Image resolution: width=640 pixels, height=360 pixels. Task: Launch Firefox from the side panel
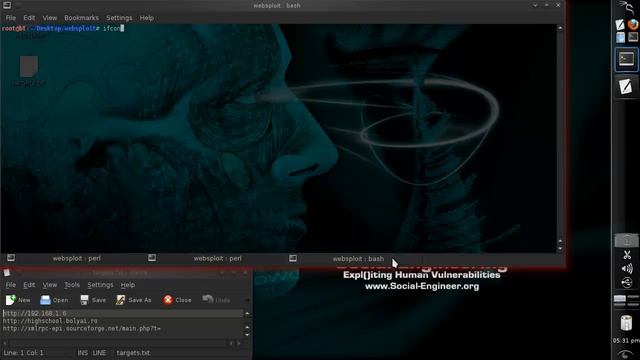coord(633,25)
